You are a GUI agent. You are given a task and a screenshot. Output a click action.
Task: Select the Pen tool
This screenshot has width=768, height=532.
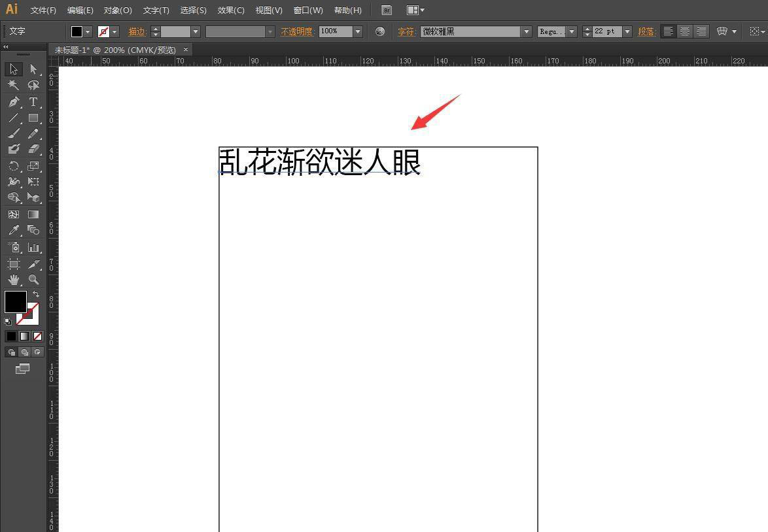point(13,102)
